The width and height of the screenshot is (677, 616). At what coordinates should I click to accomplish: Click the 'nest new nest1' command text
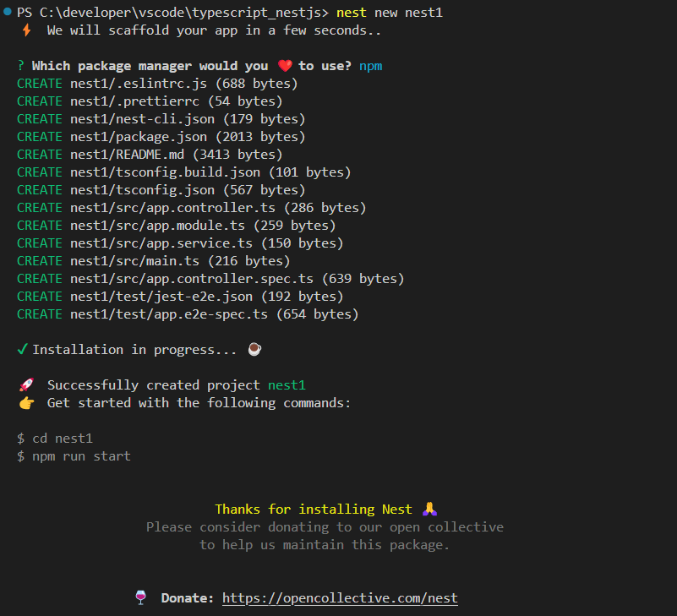[390, 13]
